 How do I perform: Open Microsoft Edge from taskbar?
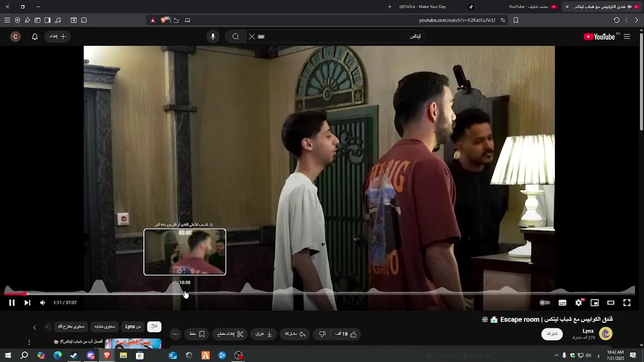tap(58, 355)
